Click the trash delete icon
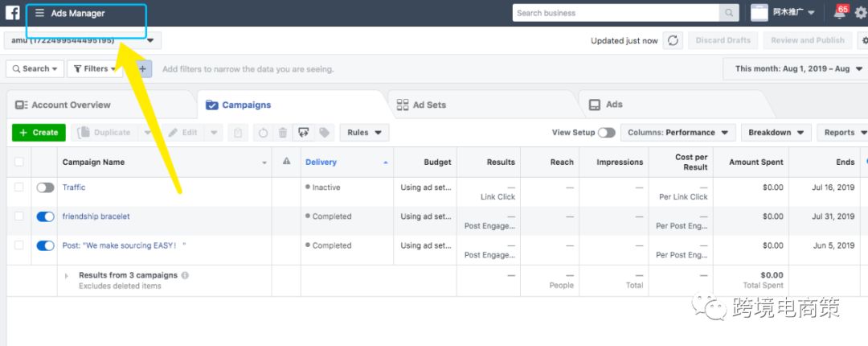Viewport: 868px width, 346px height. (x=283, y=133)
